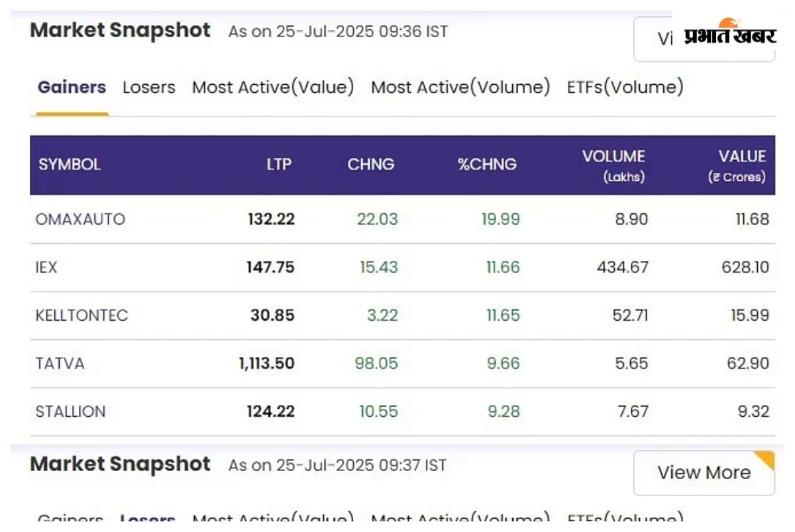The width and height of the screenshot is (795, 532).
Task: Click the STALLION symbol link
Action: [x=70, y=411]
